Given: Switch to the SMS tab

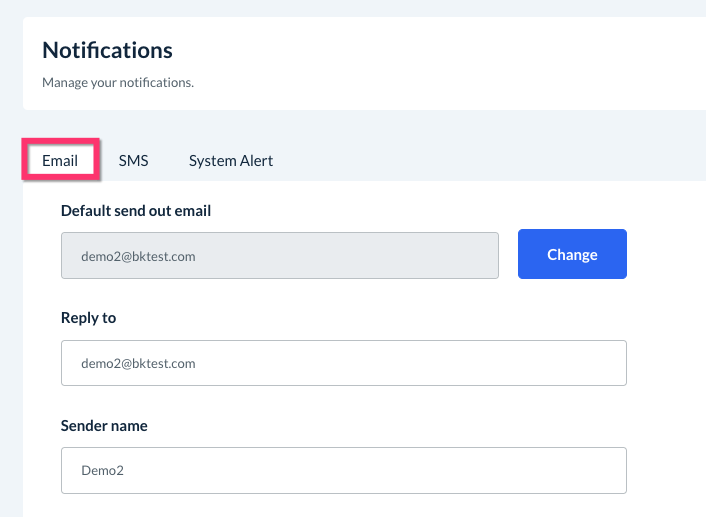Looking at the screenshot, I should coord(133,160).
